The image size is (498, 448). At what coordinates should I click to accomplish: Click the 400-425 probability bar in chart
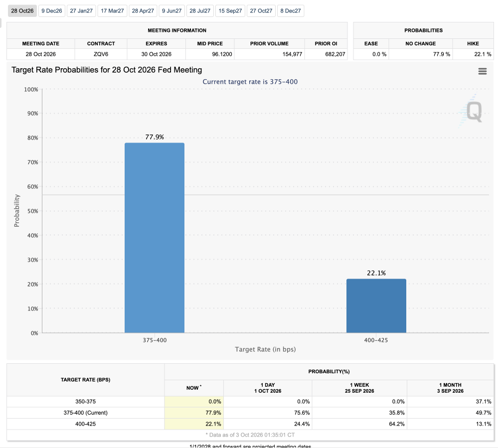coord(376,306)
